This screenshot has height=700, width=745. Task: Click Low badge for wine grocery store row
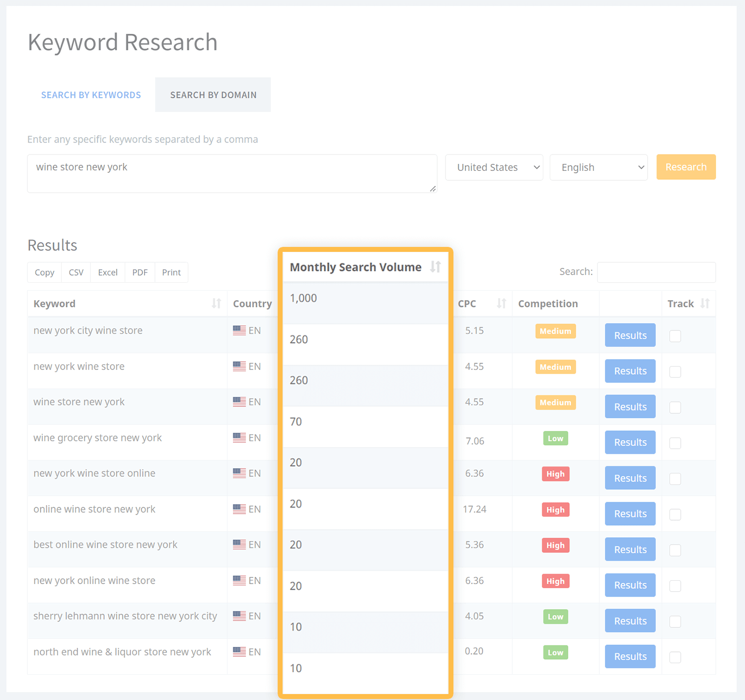point(555,438)
